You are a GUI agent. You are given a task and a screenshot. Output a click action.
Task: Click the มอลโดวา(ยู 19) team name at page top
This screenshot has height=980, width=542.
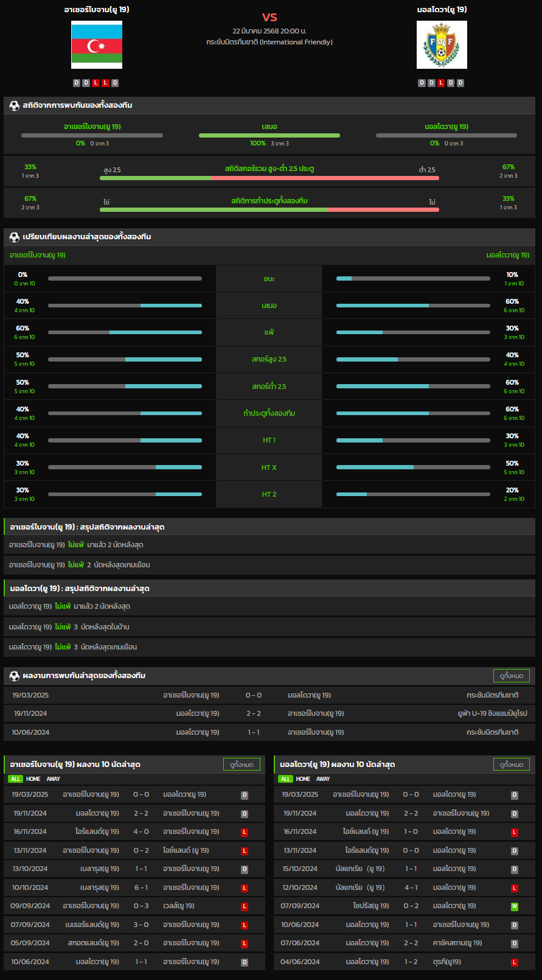[x=442, y=10]
